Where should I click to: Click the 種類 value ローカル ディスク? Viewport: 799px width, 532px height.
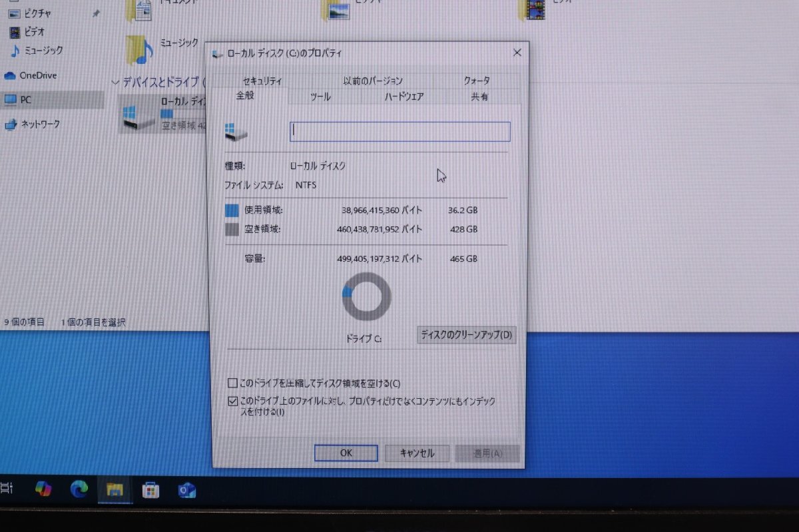[318, 166]
